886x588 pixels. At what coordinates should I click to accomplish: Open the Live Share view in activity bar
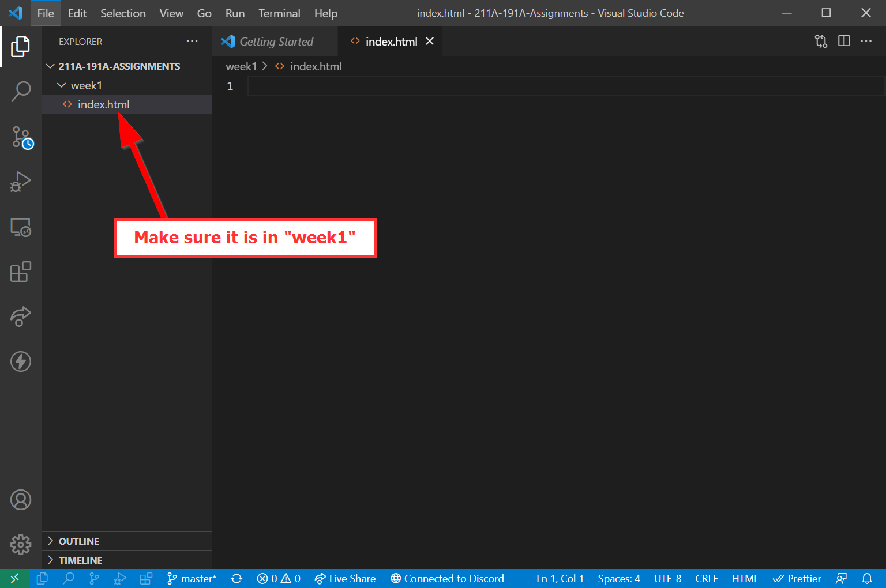point(21,316)
